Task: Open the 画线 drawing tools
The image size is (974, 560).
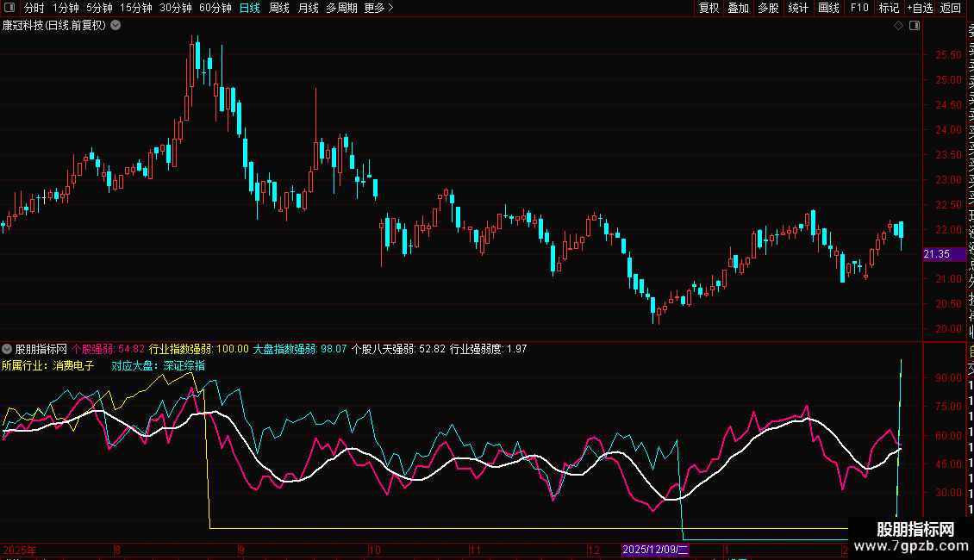Action: pyautogui.click(x=828, y=8)
